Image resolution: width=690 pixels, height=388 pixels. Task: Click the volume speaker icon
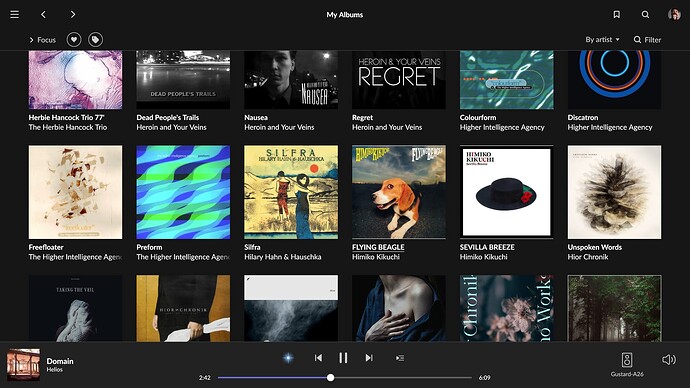click(668, 359)
